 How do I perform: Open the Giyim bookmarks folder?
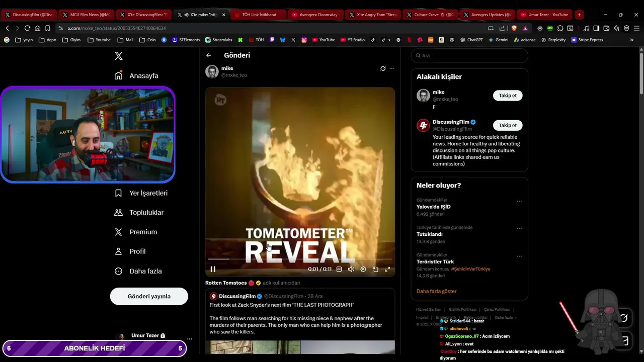tap(71, 40)
